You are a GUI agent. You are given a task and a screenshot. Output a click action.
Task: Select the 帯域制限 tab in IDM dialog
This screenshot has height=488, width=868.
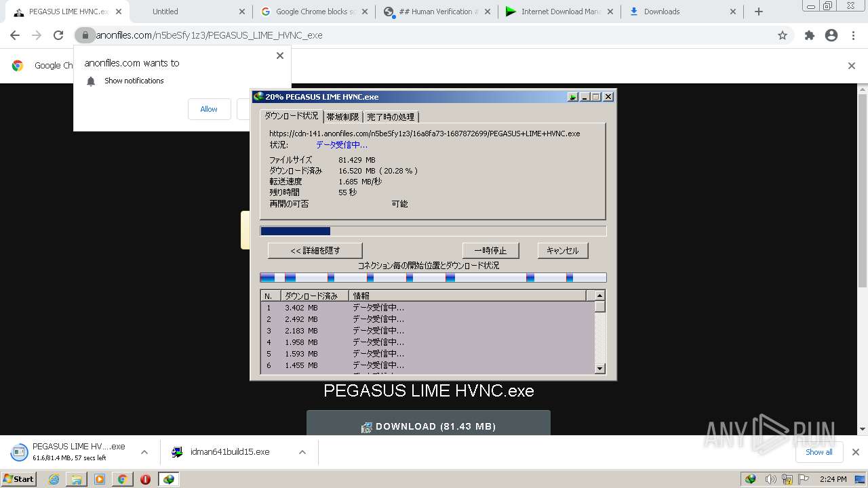point(342,117)
